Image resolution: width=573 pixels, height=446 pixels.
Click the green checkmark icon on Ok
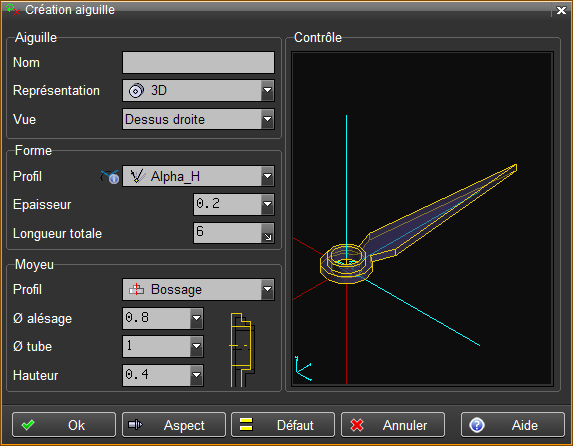tap(28, 425)
